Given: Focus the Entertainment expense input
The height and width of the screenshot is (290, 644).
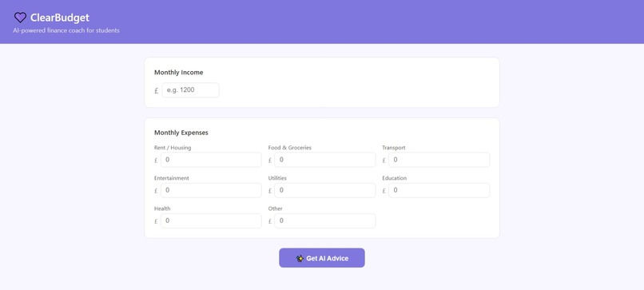Looking at the screenshot, I should click(x=211, y=190).
